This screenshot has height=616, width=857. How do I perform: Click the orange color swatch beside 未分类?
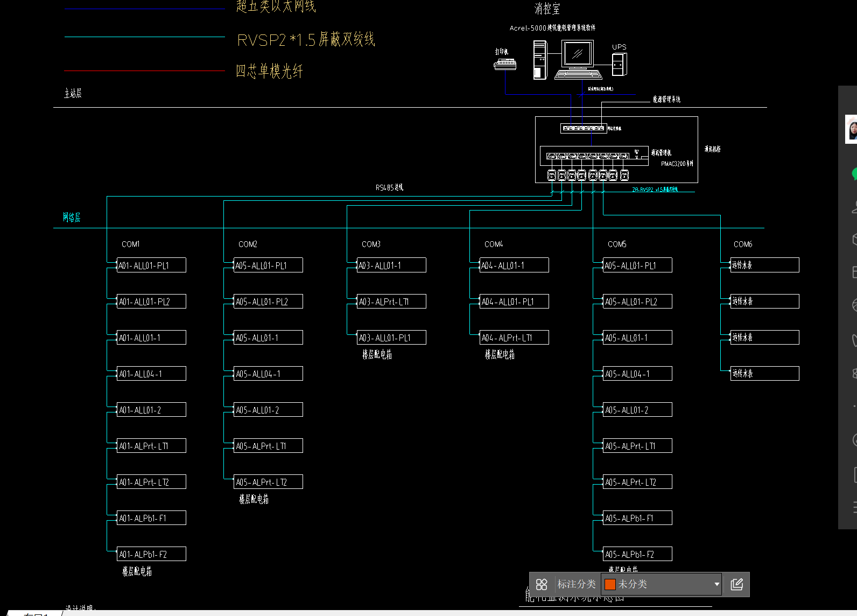(x=610, y=584)
